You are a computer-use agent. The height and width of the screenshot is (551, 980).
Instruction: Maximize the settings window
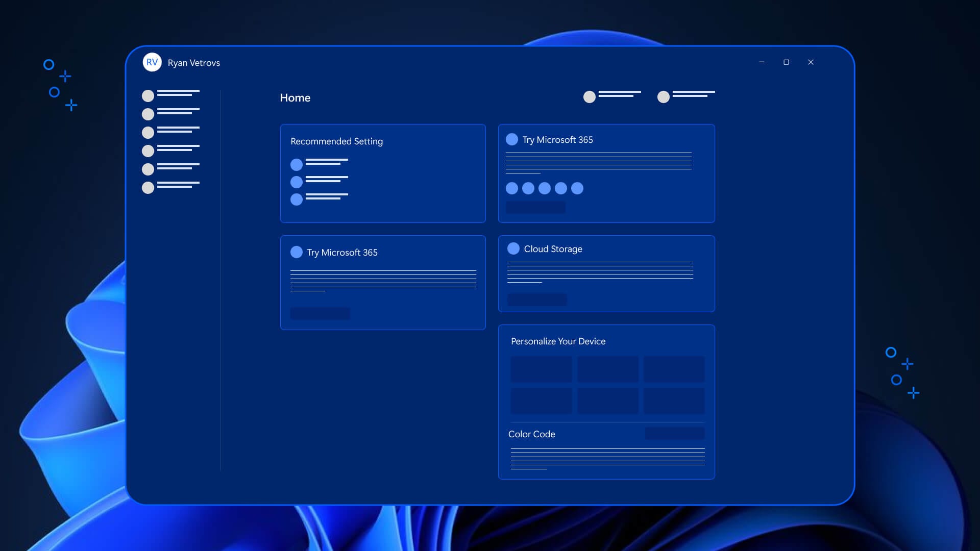coord(786,62)
